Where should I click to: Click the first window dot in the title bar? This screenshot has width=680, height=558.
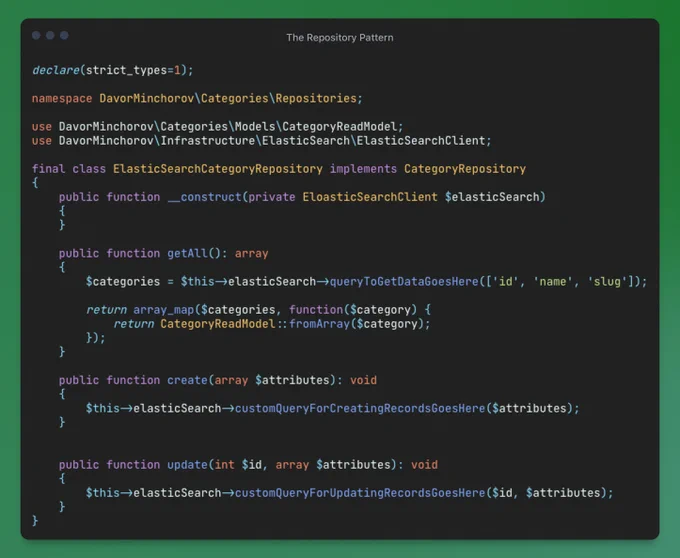(x=36, y=36)
